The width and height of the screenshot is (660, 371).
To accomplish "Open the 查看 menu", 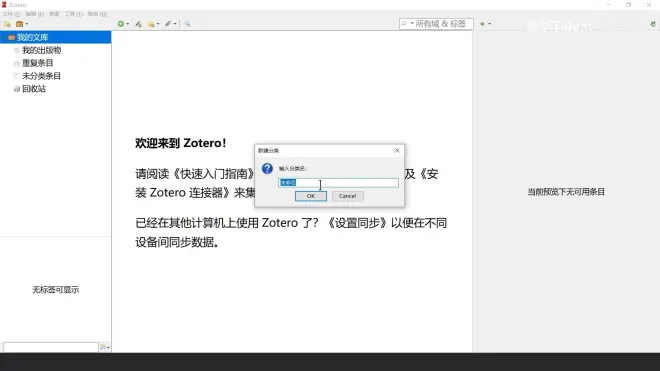I will click(x=54, y=14).
